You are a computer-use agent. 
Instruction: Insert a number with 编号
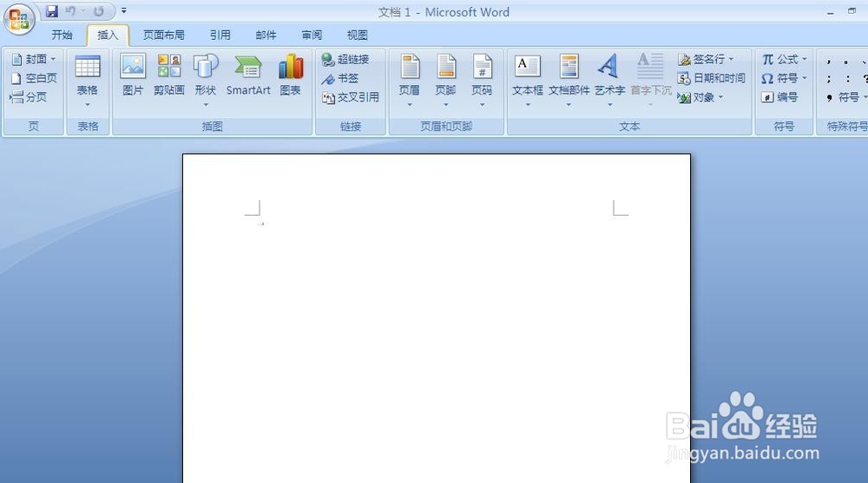pyautogui.click(x=779, y=97)
